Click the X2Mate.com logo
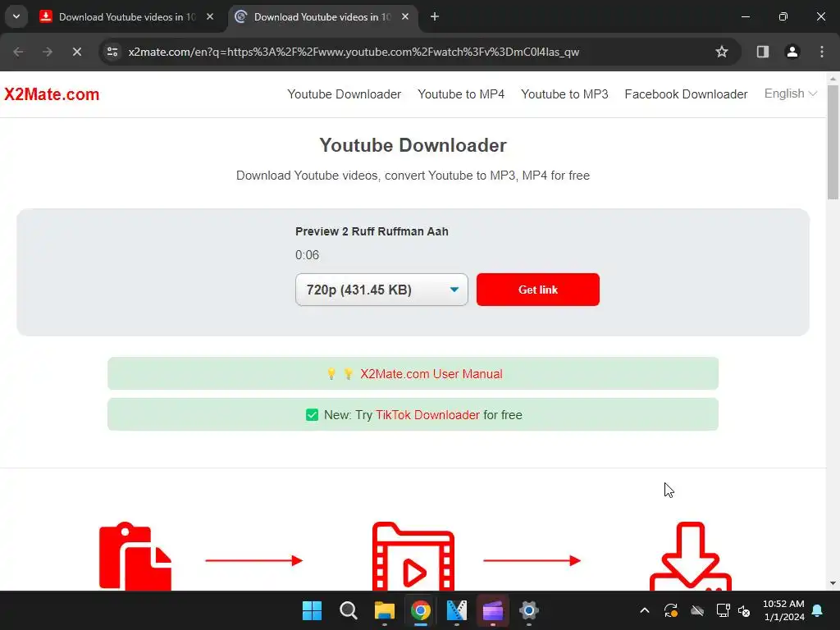This screenshot has width=840, height=630. [x=52, y=94]
